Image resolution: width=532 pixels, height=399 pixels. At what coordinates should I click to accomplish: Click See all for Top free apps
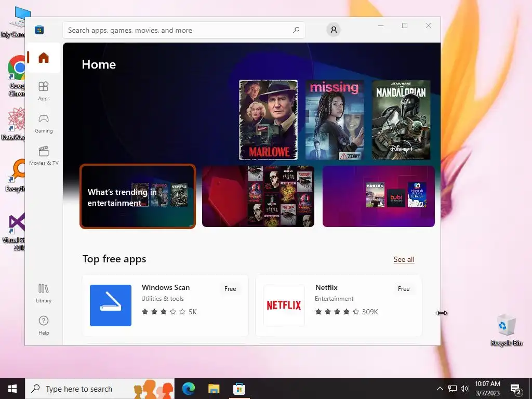404,260
